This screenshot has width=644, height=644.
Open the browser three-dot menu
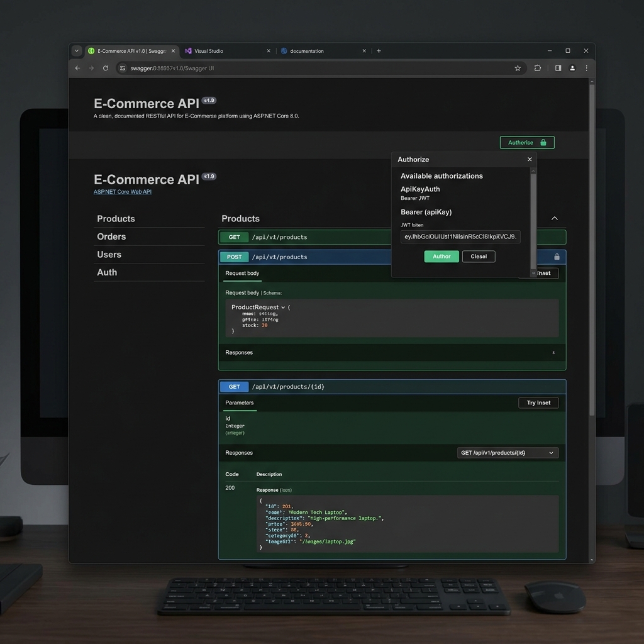[x=587, y=68]
